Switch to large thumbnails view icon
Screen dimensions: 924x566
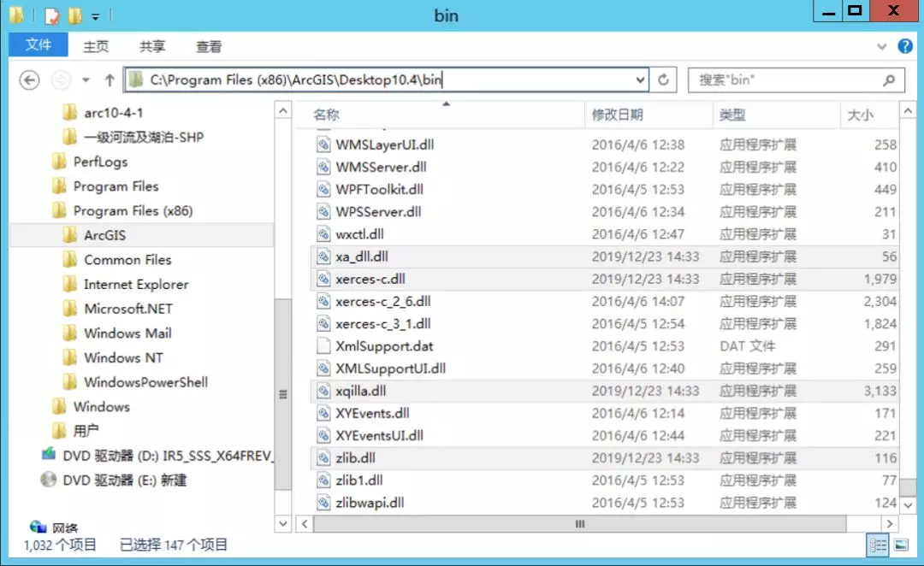coord(901,545)
